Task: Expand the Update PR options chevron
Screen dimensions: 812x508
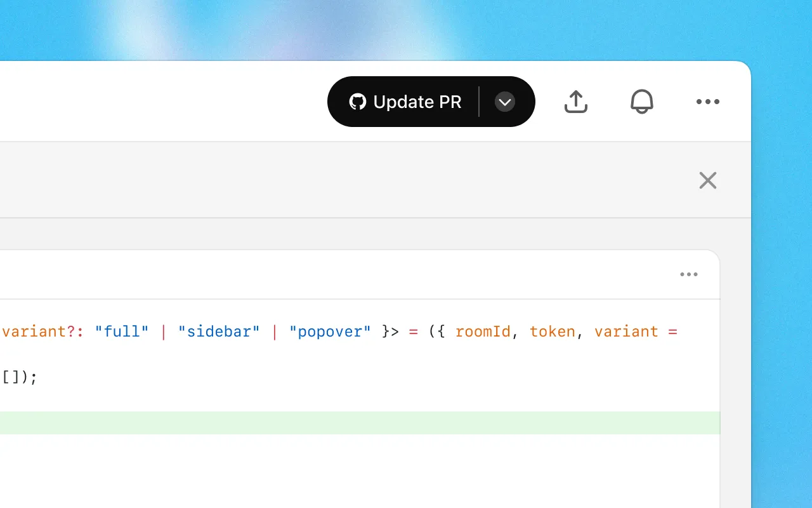Action: 505,102
